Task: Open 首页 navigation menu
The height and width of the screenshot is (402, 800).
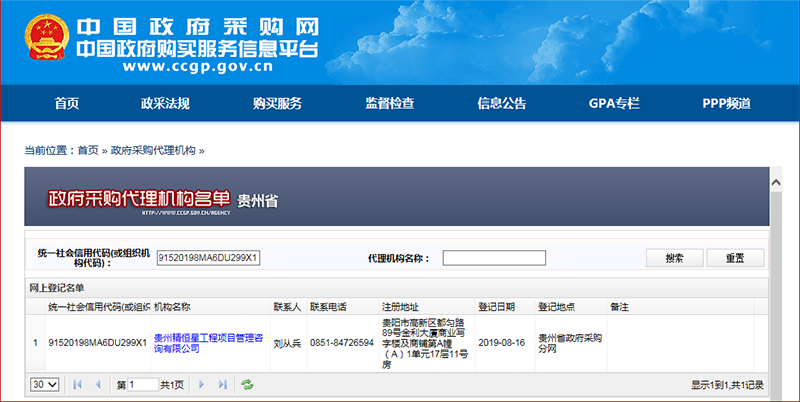Action: [67, 104]
